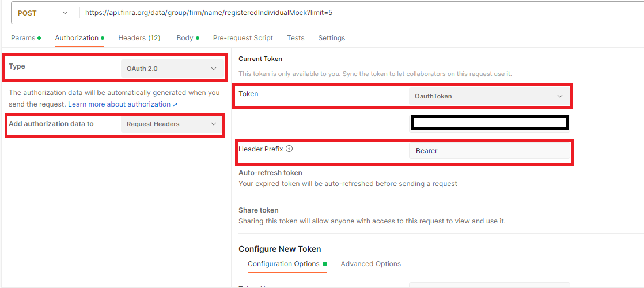
Task: Click the Bearer header prefix field
Action: coord(489,151)
